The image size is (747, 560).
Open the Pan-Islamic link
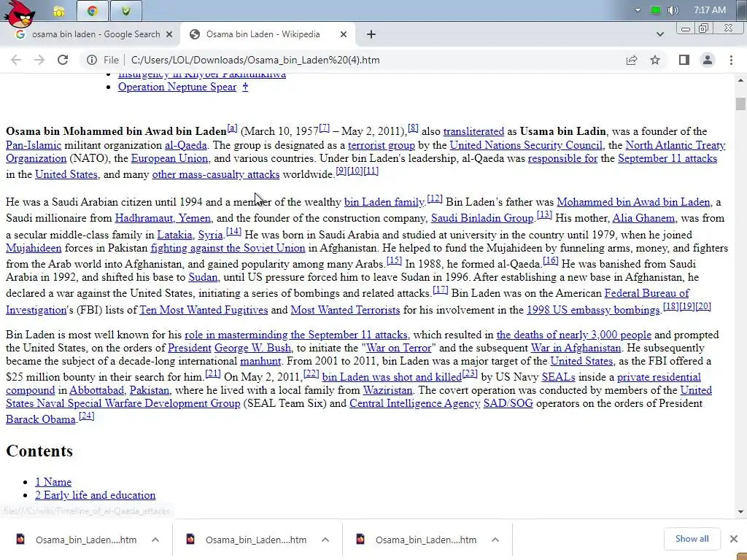(34, 145)
